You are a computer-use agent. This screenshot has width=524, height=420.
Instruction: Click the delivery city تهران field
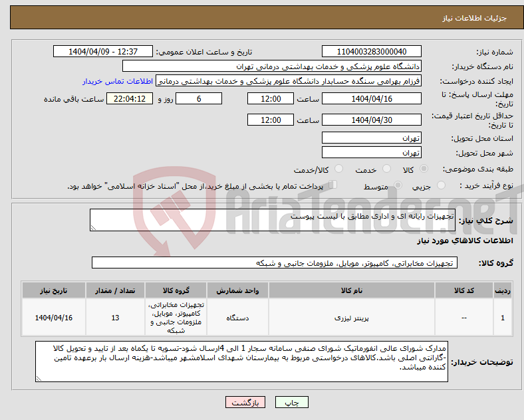371,153
